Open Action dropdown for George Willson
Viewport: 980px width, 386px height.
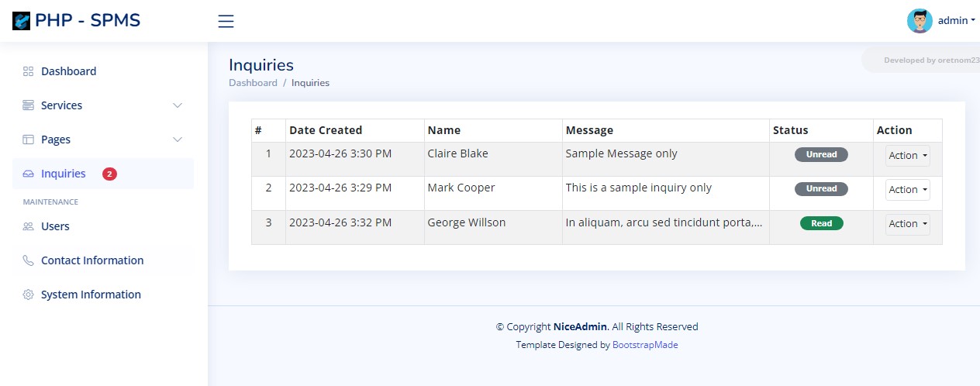908,224
